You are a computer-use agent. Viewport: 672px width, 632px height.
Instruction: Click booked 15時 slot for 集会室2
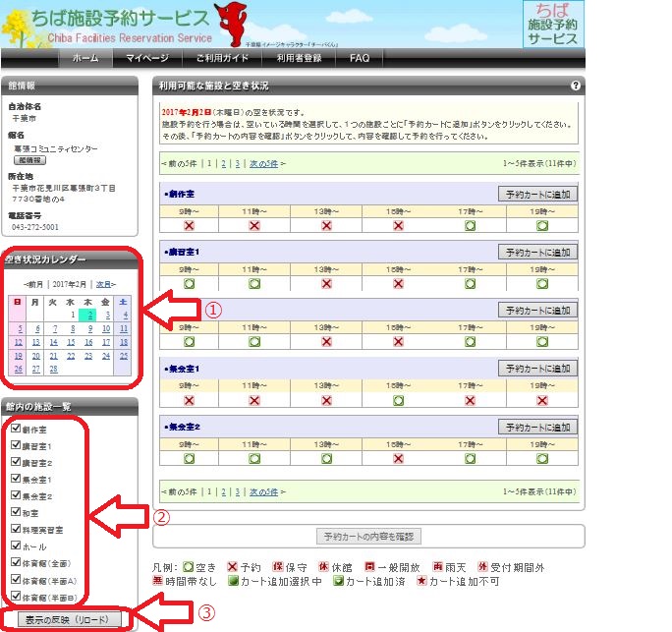pyautogui.click(x=398, y=457)
